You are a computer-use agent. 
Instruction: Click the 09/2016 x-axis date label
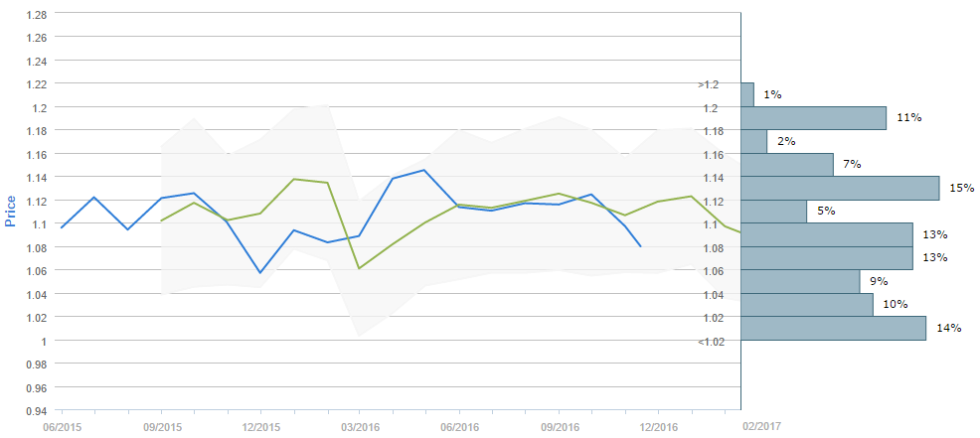(559, 426)
